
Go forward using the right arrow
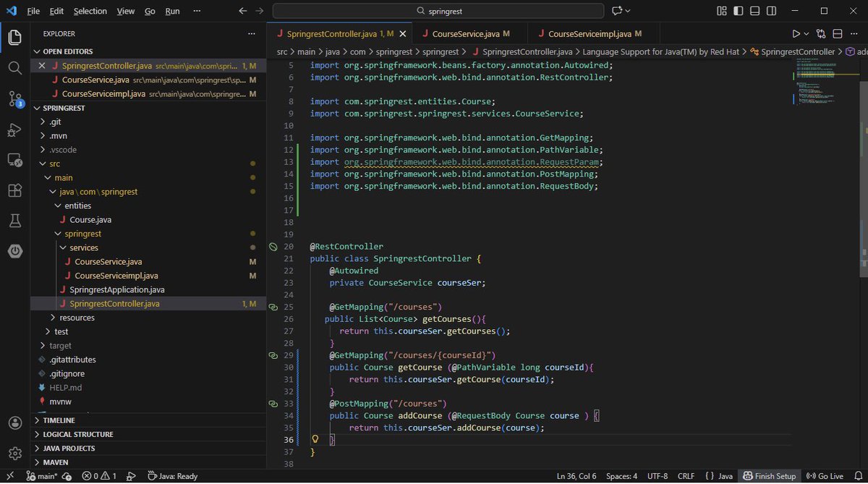pos(260,11)
